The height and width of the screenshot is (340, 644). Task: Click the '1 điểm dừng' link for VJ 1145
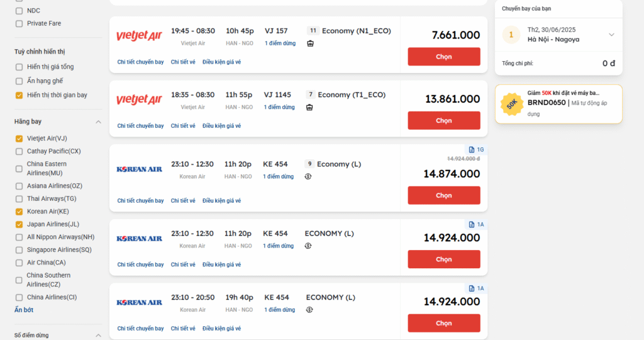click(279, 108)
